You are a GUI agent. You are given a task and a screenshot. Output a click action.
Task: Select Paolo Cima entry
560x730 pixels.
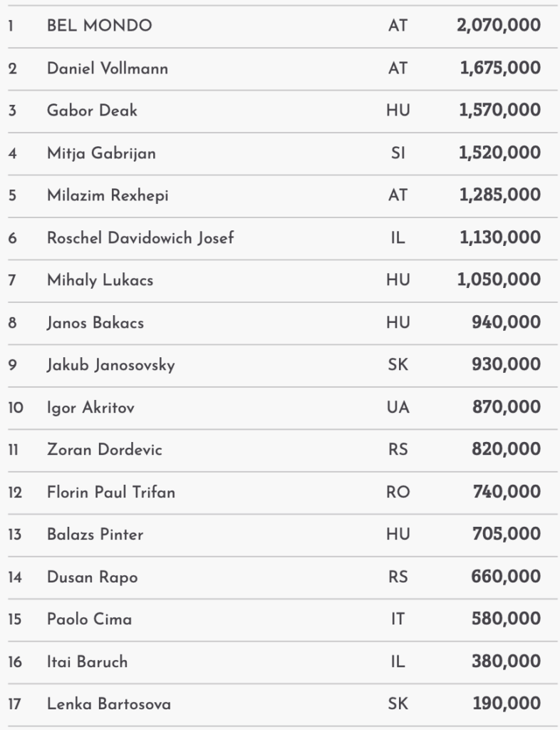[x=89, y=620]
